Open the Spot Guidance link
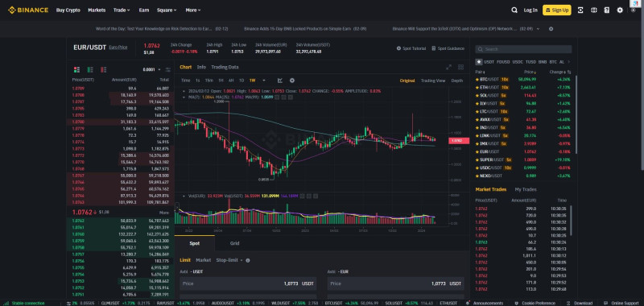Screen dimensions: 644x306 [x=448, y=48]
